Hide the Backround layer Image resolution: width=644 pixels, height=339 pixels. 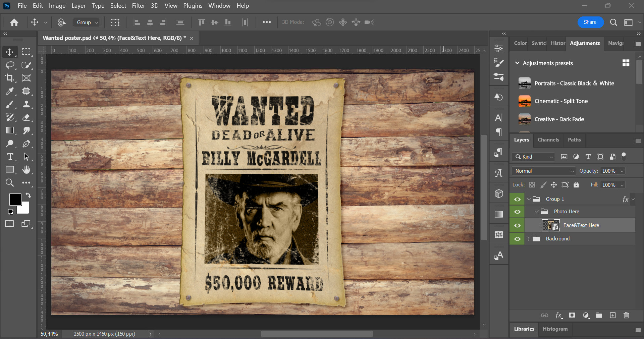517,238
